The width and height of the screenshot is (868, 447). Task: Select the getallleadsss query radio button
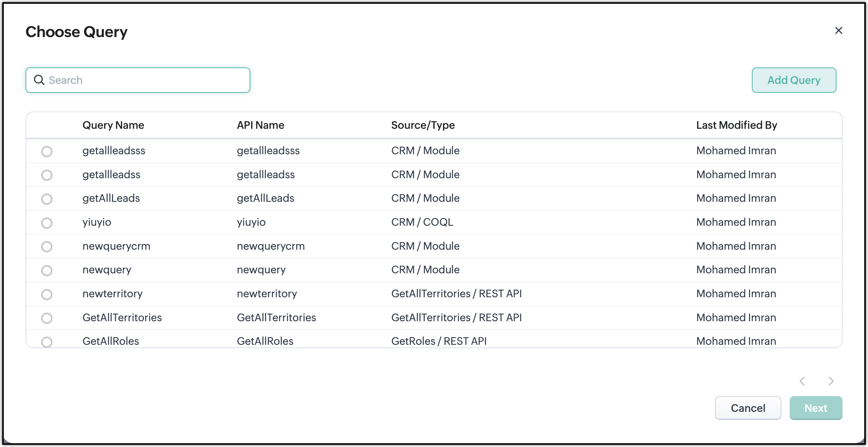click(x=47, y=151)
